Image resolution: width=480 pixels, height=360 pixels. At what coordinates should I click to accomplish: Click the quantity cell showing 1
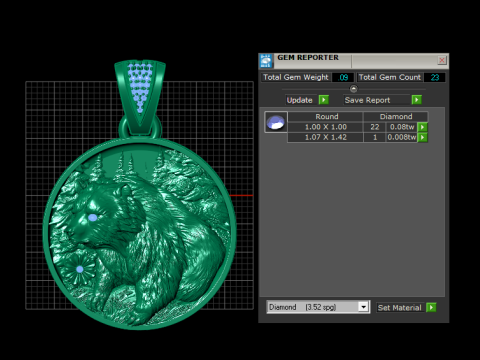coord(375,137)
